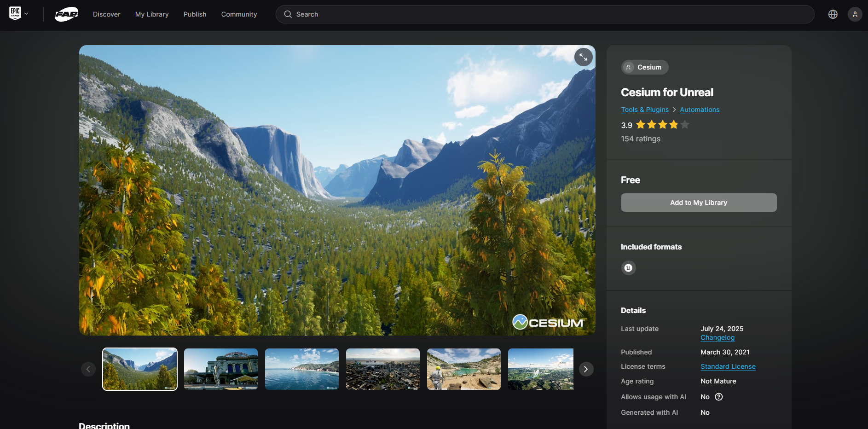Click the Description heading
Screen dimensions: 868x429
click(104, 425)
